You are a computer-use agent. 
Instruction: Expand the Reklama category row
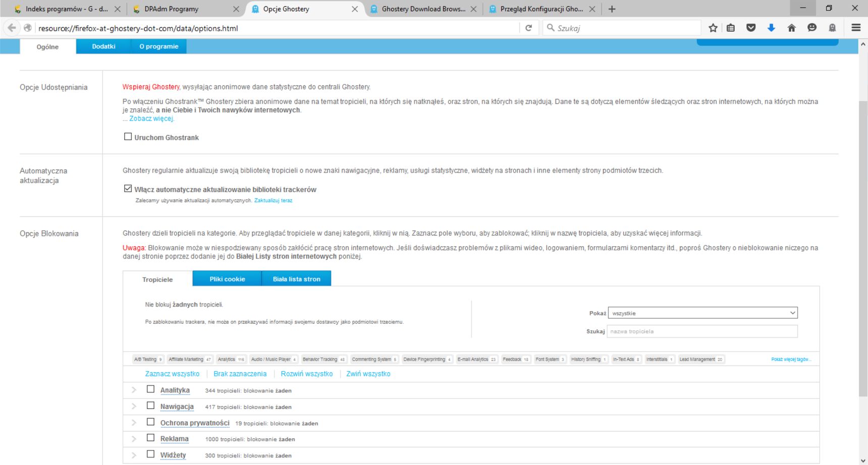(x=134, y=439)
